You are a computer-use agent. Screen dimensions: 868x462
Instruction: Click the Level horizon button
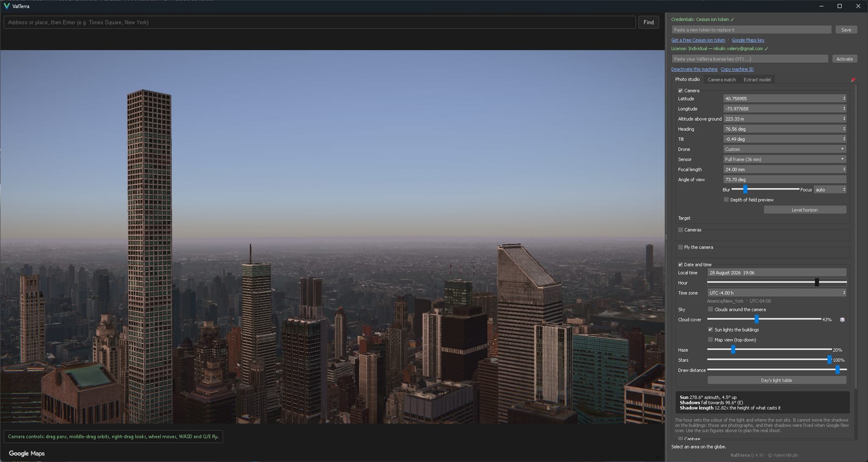click(x=805, y=210)
